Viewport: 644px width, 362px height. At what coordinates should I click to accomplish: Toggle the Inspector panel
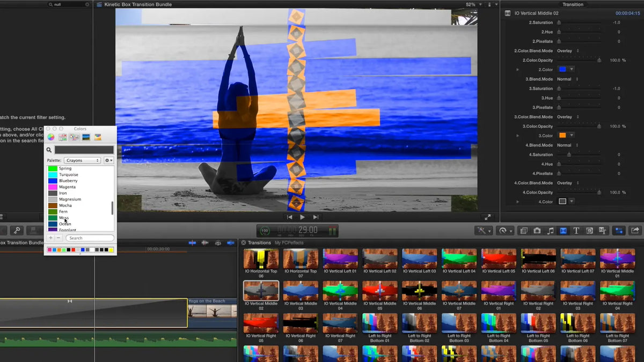pos(619,231)
